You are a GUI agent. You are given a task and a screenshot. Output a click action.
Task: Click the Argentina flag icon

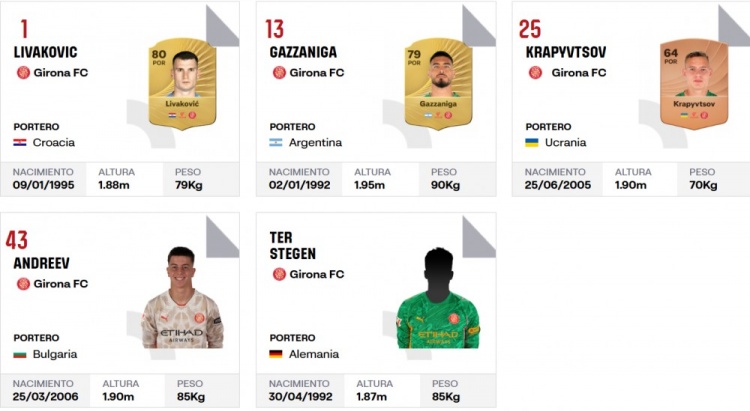click(276, 142)
